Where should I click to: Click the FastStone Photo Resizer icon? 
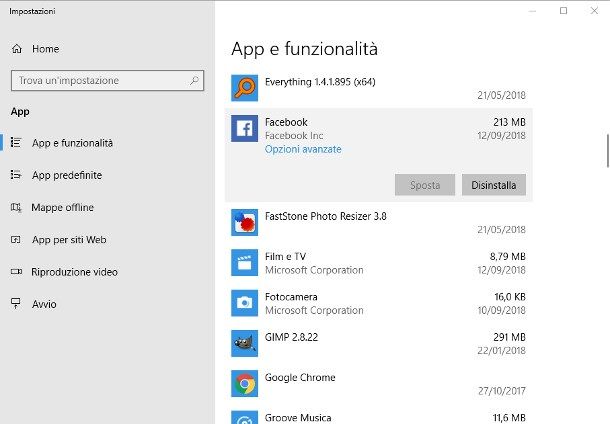click(244, 223)
